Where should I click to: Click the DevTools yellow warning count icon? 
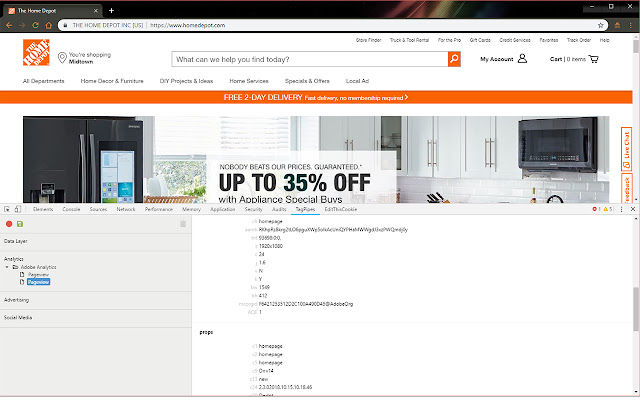(x=608, y=209)
